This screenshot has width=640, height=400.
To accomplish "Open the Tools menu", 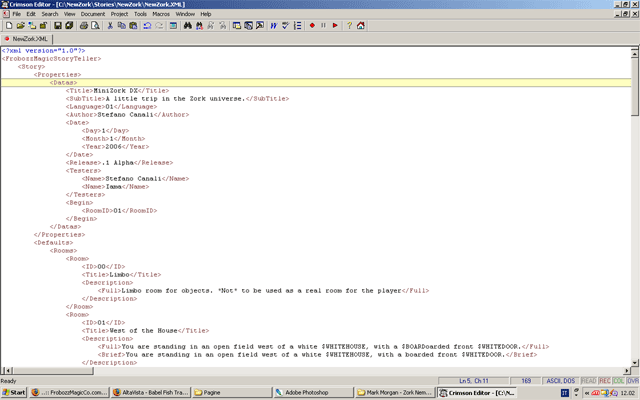I will [x=140, y=14].
